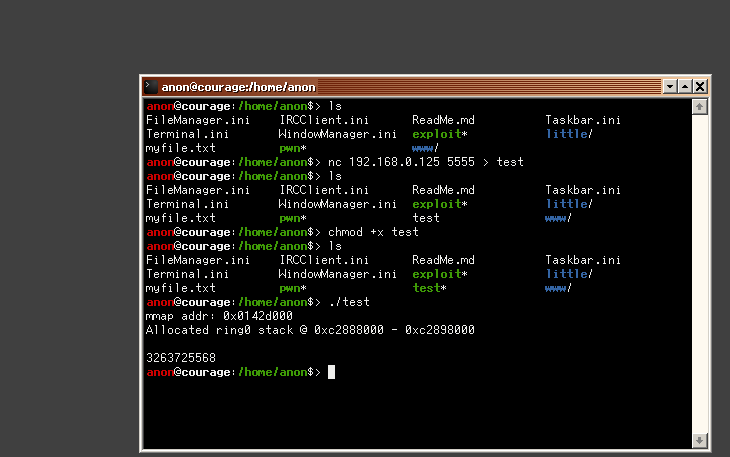Click the scrollbar up arrow
Image resolution: width=730 pixels, height=457 pixels.
point(699,107)
